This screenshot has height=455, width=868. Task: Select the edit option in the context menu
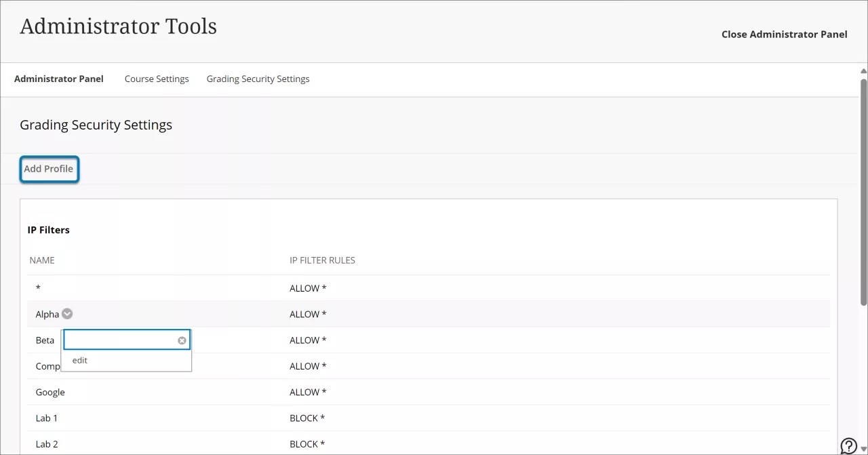click(x=79, y=360)
